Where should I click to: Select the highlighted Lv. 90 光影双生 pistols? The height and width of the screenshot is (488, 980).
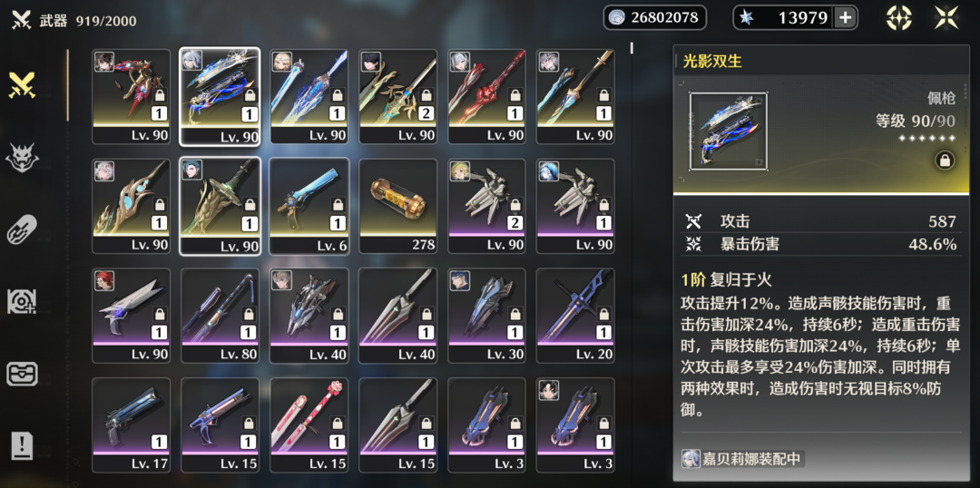pyautogui.click(x=220, y=97)
